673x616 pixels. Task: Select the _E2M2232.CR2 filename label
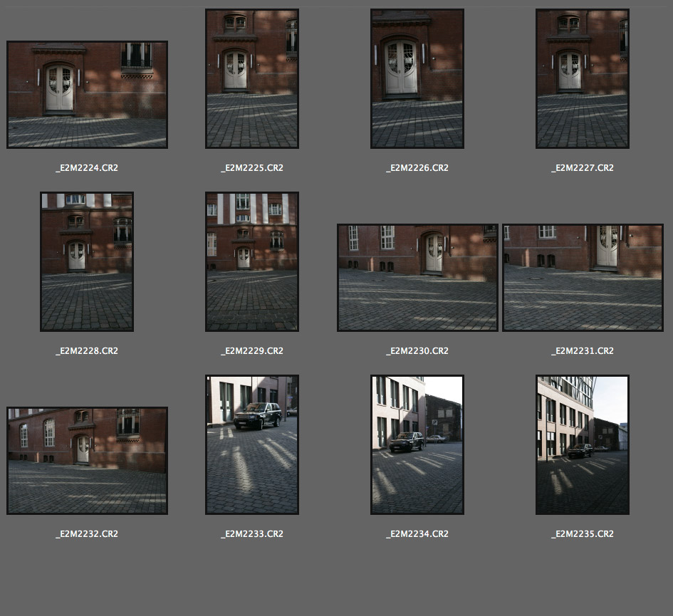[x=87, y=534]
